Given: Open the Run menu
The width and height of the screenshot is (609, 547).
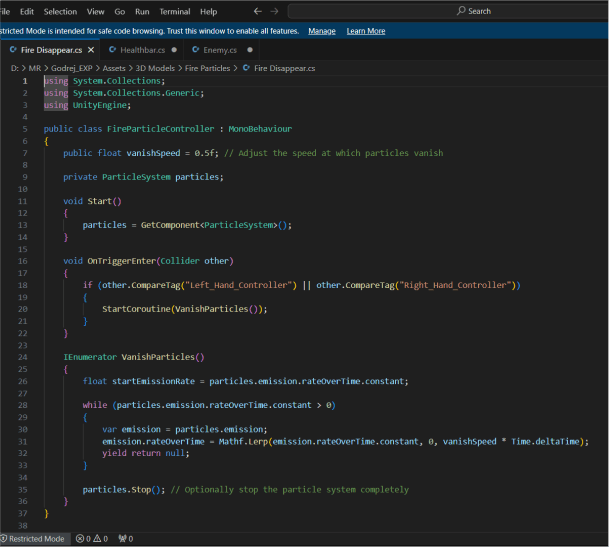Looking at the screenshot, I should (142, 11).
